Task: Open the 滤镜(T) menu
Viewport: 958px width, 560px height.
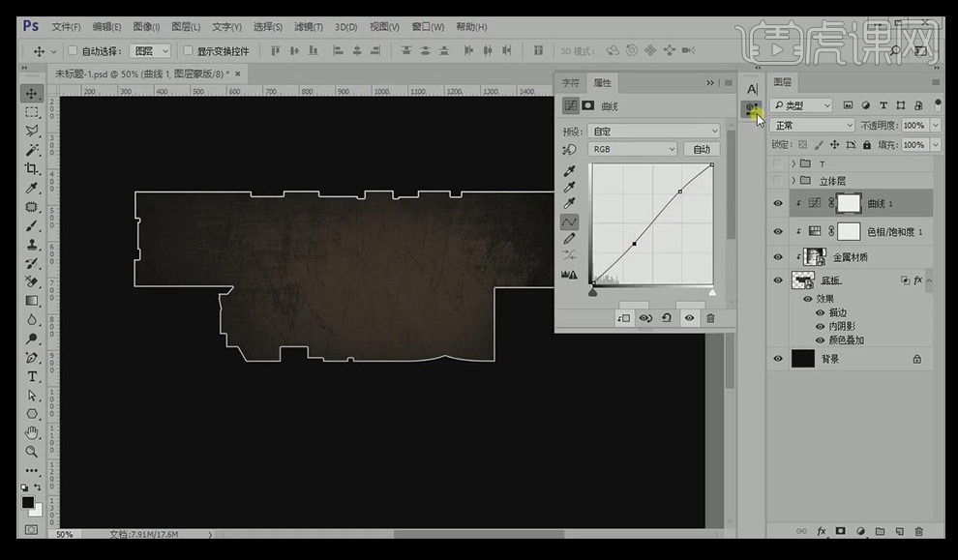Action: pos(309,26)
